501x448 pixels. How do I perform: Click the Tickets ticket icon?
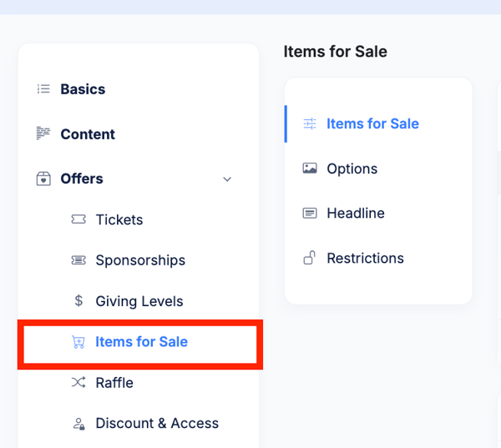[78, 219]
